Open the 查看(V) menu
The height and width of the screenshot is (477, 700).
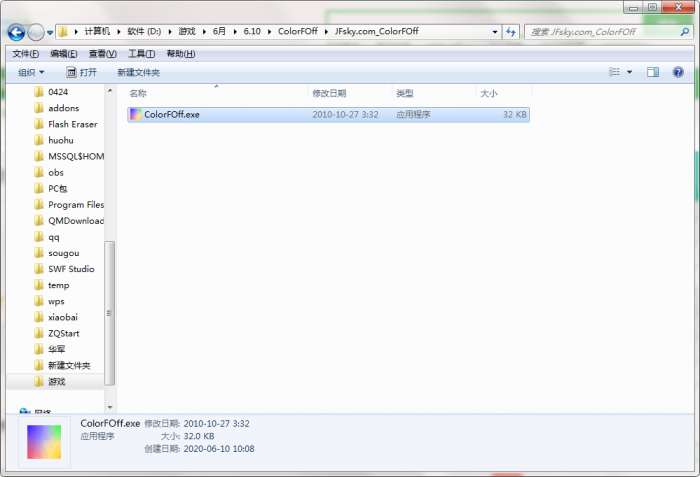pos(103,54)
